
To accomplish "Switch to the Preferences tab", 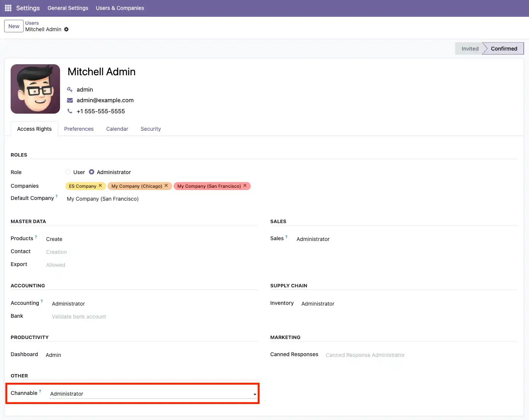I will [79, 129].
